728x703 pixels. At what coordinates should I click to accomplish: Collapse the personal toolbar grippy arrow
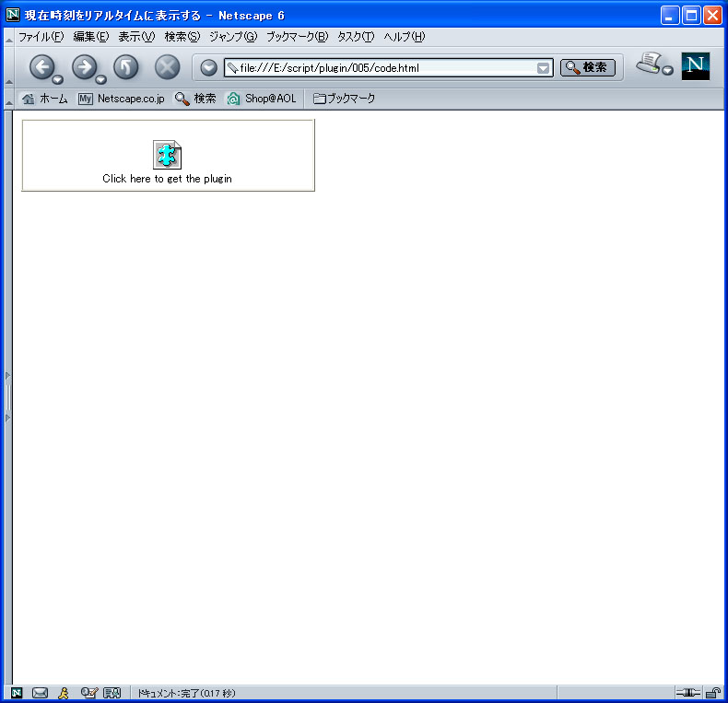click(x=9, y=99)
